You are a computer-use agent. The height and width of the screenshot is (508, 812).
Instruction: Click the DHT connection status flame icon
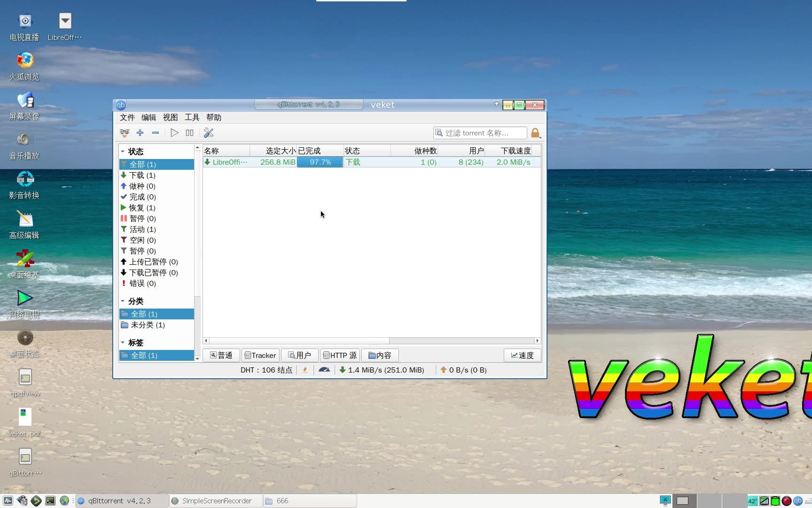[305, 370]
